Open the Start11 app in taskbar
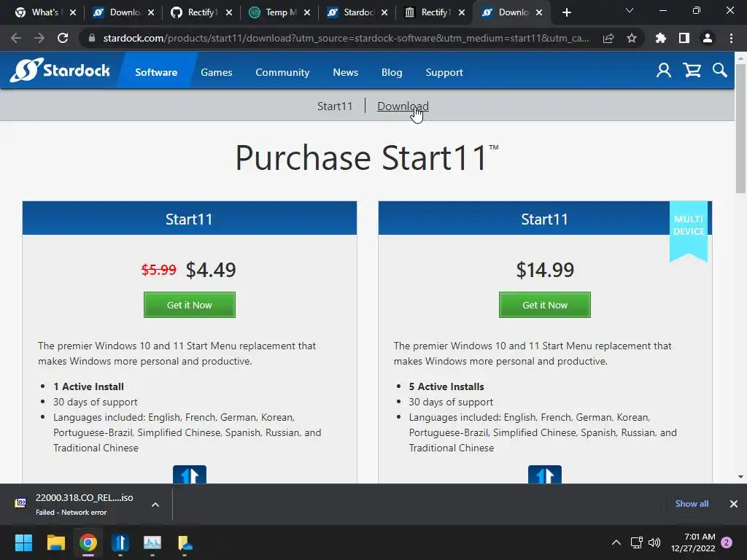The height and width of the screenshot is (560, 747). pos(120,542)
